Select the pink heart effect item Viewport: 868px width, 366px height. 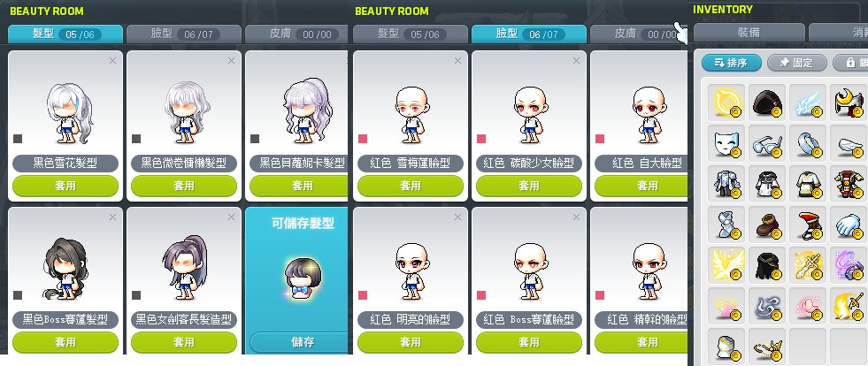tap(807, 305)
